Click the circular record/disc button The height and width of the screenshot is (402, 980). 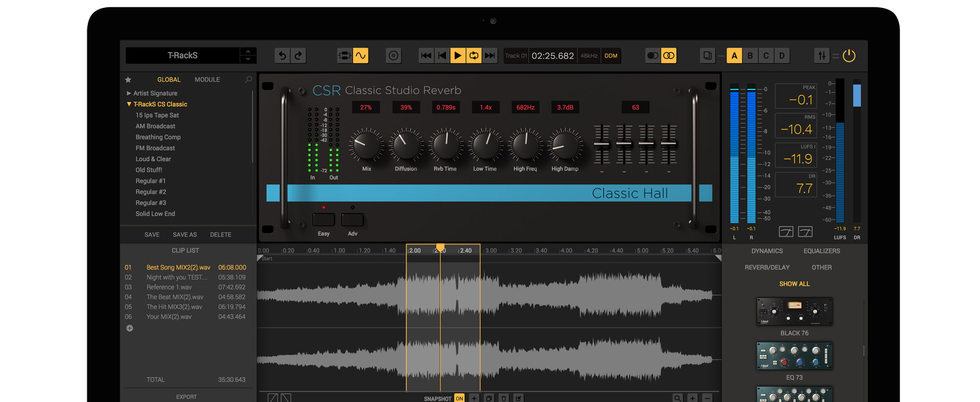pos(393,55)
